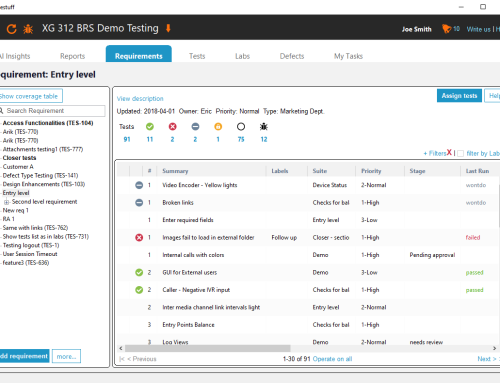Viewport: 500px width, 383px height.
Task: Click the black bug defects icon in summary
Action: coord(264,127)
